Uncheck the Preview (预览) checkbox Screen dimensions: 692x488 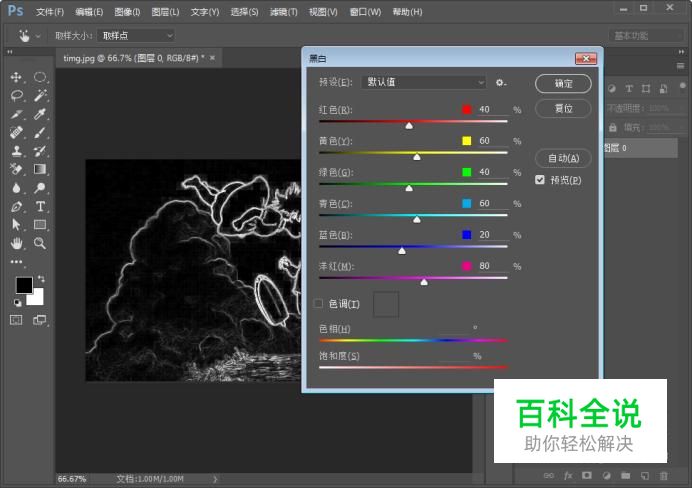[540, 180]
